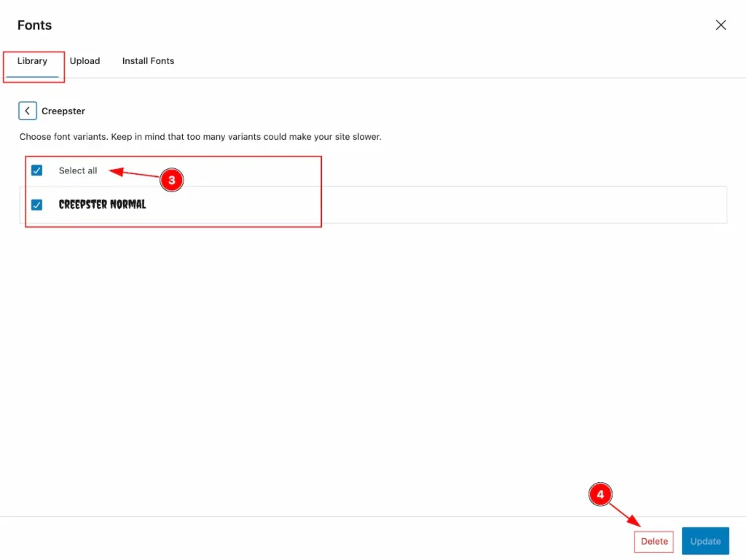Click the Fonts dialog title
This screenshot has height=560, width=746.
pyautogui.click(x=34, y=25)
